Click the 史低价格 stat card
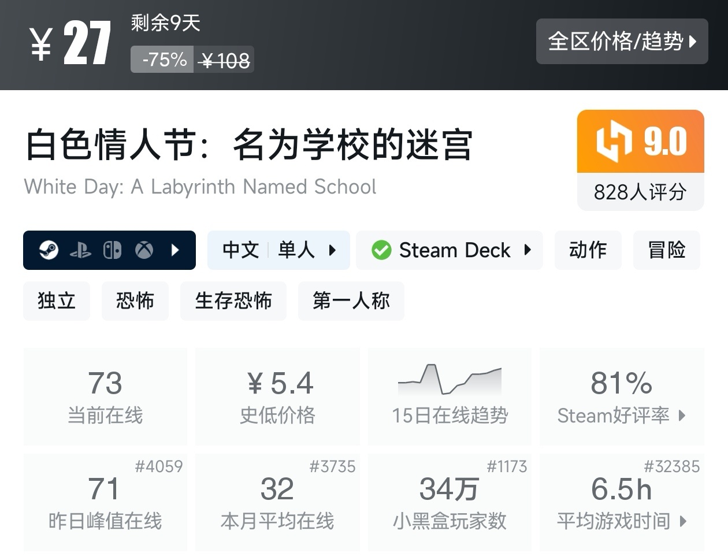 277,396
